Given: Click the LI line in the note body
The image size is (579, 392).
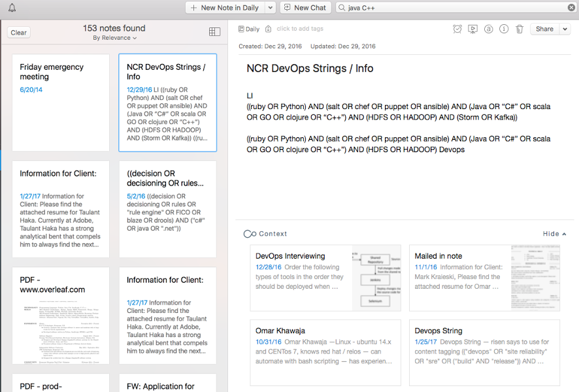Looking at the screenshot, I should 250,96.
